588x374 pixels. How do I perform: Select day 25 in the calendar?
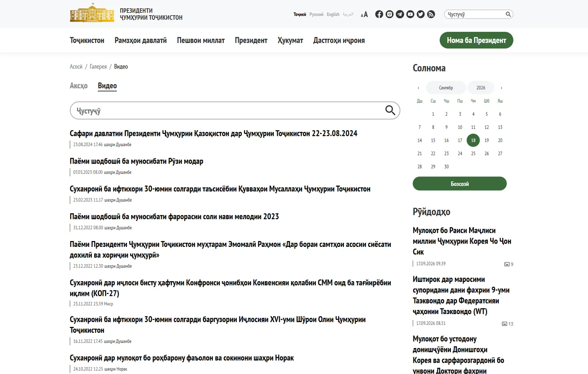pyautogui.click(x=473, y=153)
